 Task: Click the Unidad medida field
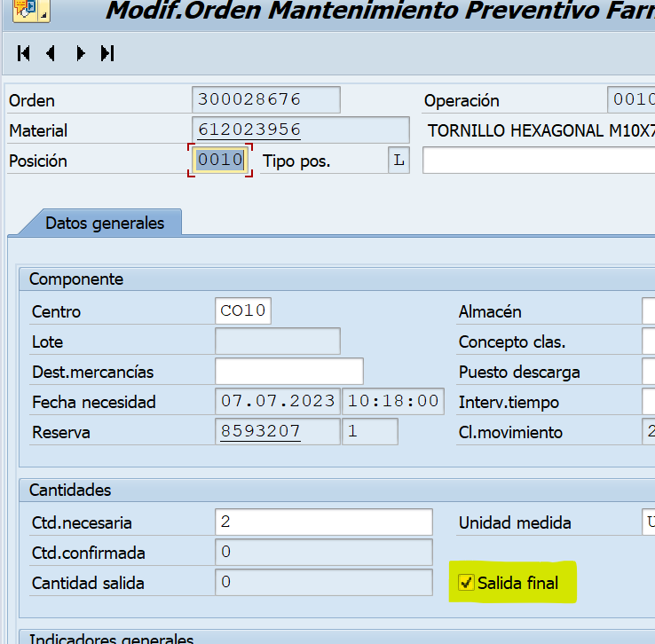(x=648, y=522)
